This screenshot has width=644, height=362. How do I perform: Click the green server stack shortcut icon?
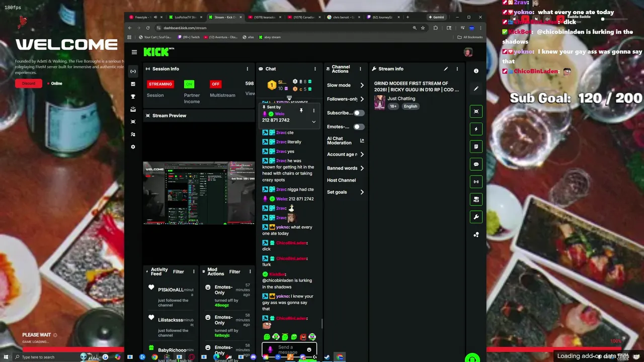[476, 200]
